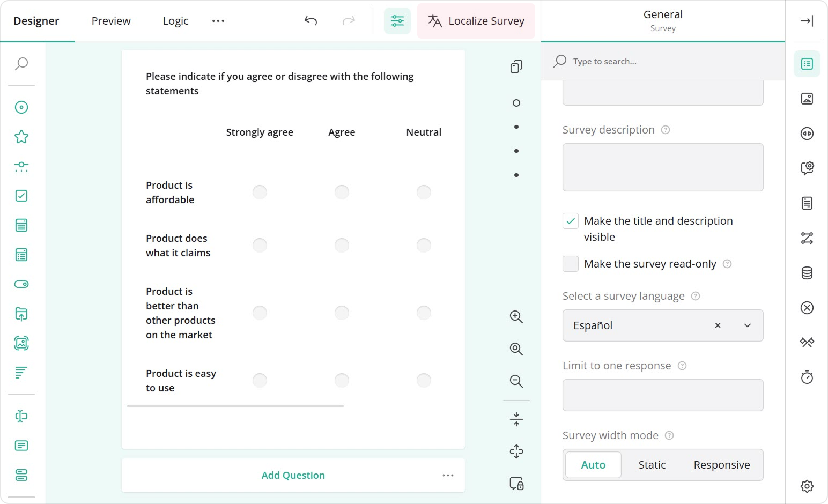Screen dimensions: 828x504
Task: Uncheck 'Make the title and description visible'
Action: 570,220
